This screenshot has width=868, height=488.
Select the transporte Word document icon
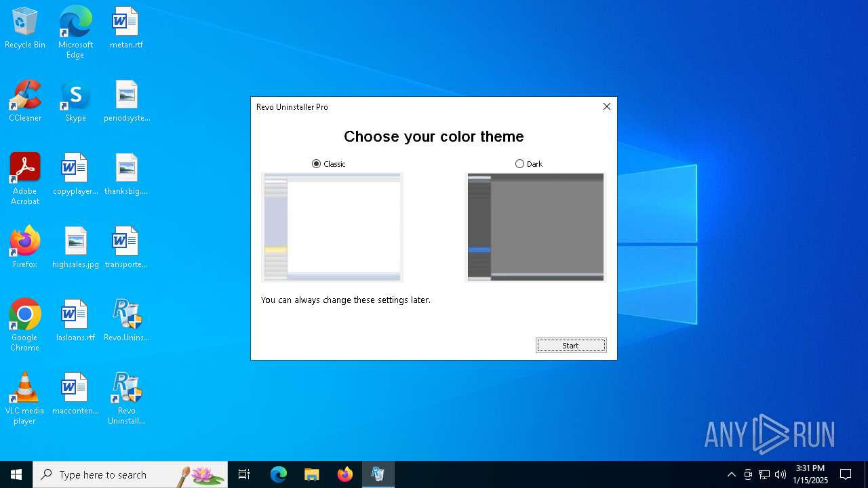click(126, 248)
